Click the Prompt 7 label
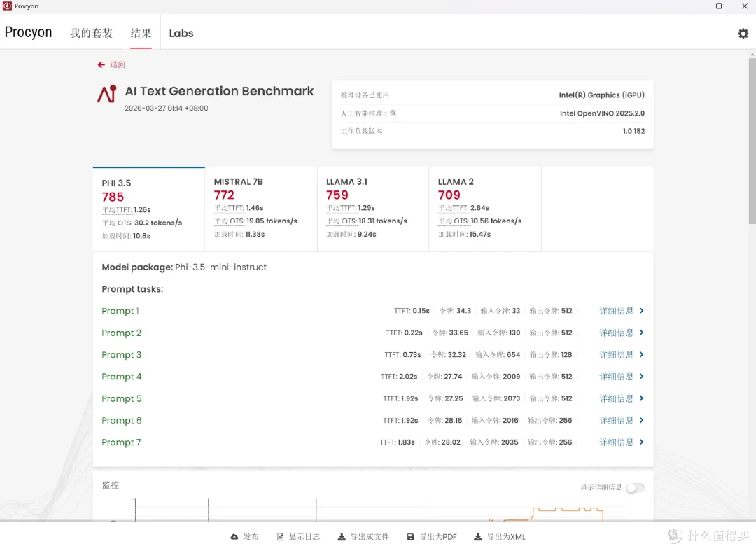 pos(122,442)
